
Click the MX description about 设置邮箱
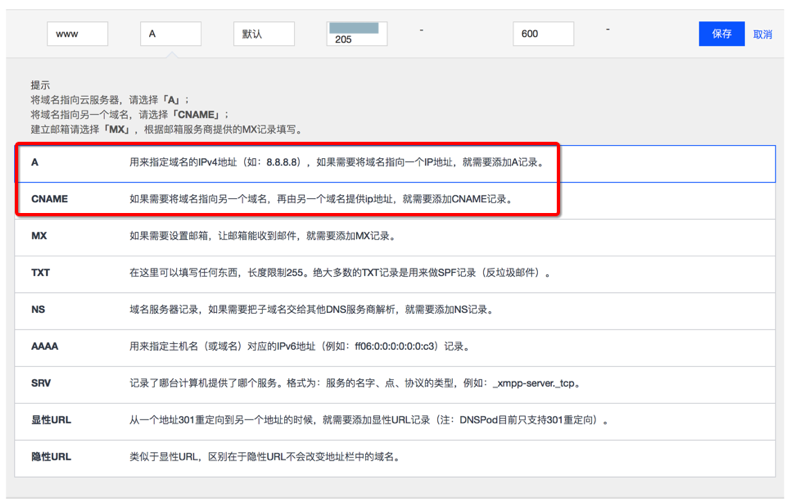click(263, 236)
